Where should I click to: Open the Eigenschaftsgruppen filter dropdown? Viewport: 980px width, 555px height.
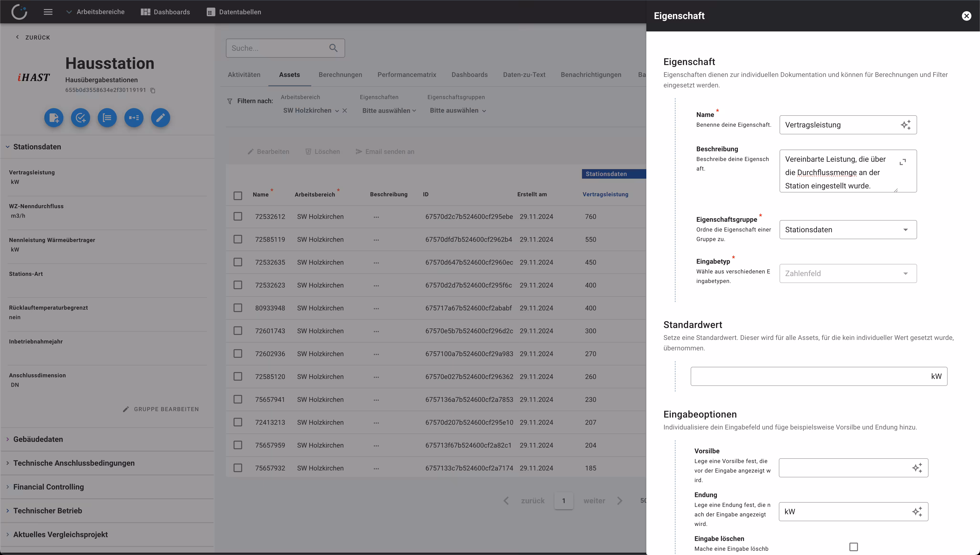point(458,111)
